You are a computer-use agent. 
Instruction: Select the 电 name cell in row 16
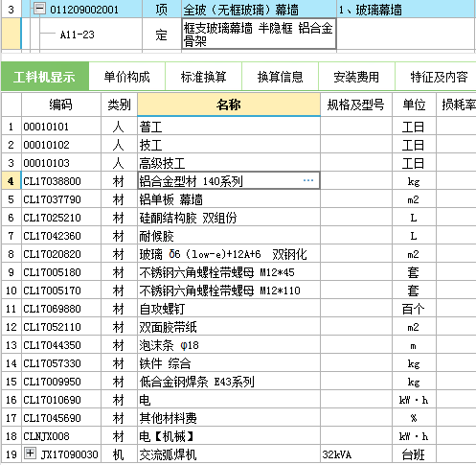[229, 400]
